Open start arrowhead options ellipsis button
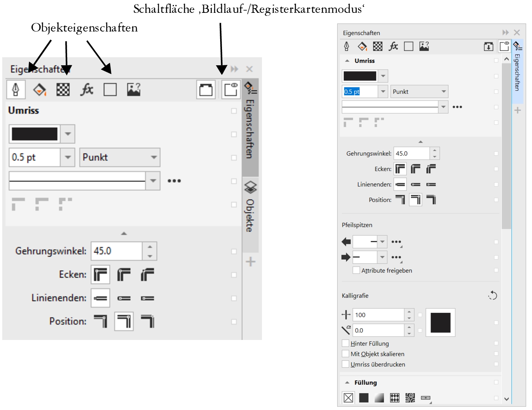The width and height of the screenshot is (532, 410). coord(396,242)
